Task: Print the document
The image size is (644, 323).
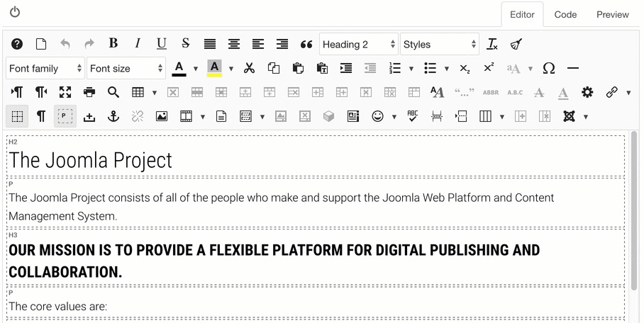Action: tap(89, 92)
